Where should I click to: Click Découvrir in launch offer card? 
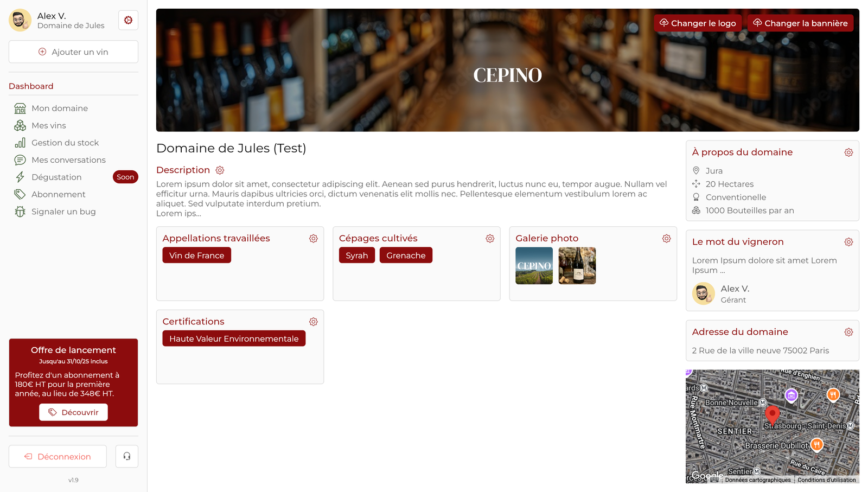click(73, 412)
